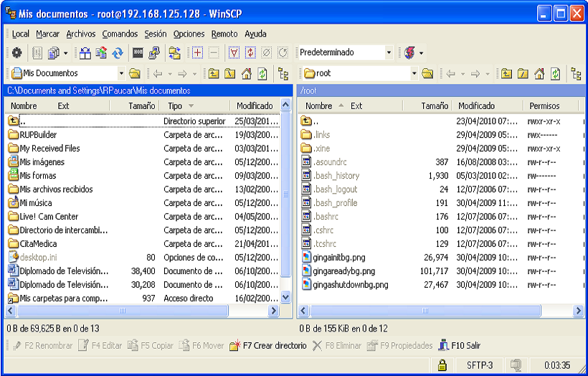Go to remote parent directory icon

506,73
